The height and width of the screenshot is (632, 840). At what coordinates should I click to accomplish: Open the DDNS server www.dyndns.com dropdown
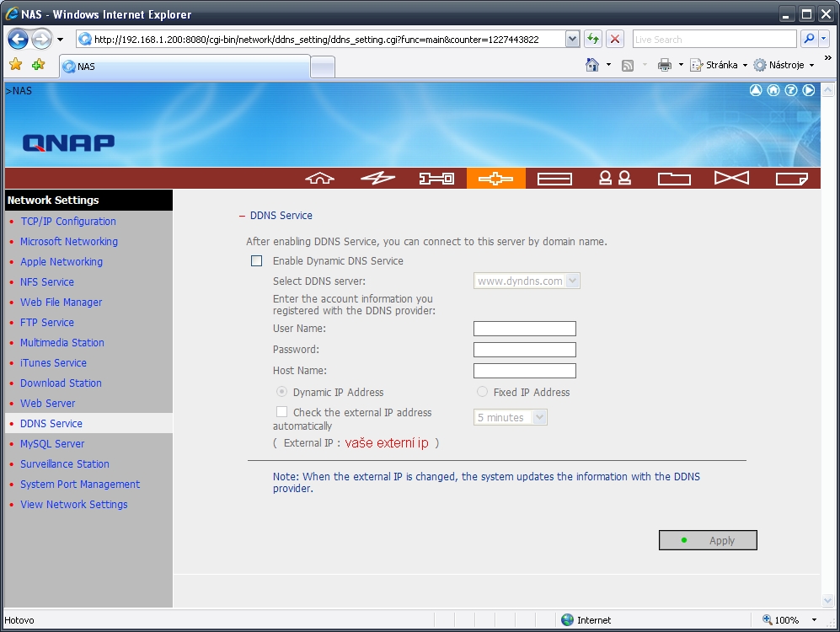tap(527, 281)
